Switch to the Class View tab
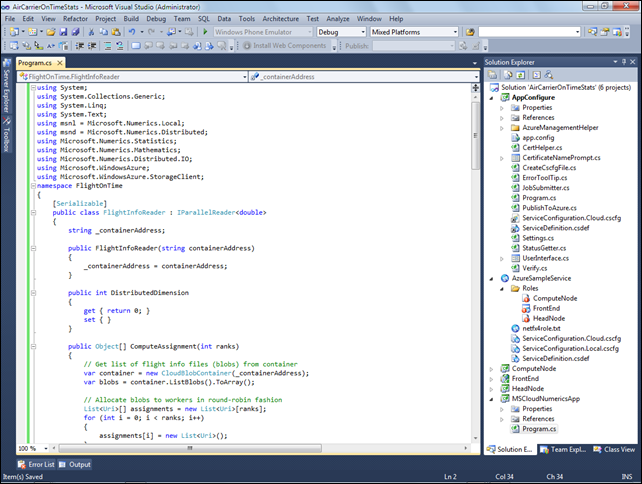The image size is (642, 484). pos(614,450)
